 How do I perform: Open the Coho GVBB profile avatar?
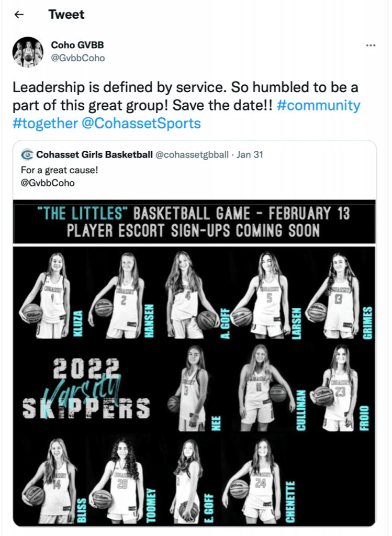[x=28, y=52]
